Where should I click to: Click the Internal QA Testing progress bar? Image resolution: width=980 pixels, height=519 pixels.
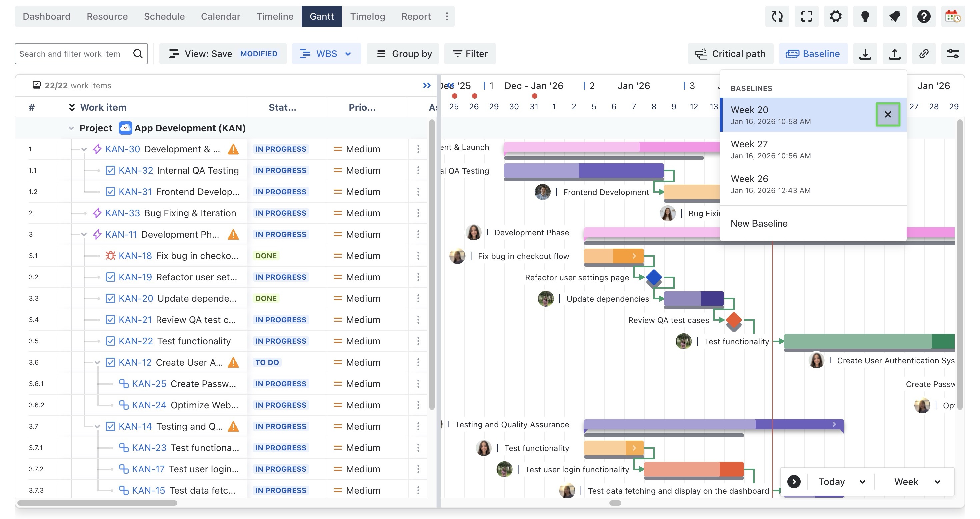pos(583,171)
